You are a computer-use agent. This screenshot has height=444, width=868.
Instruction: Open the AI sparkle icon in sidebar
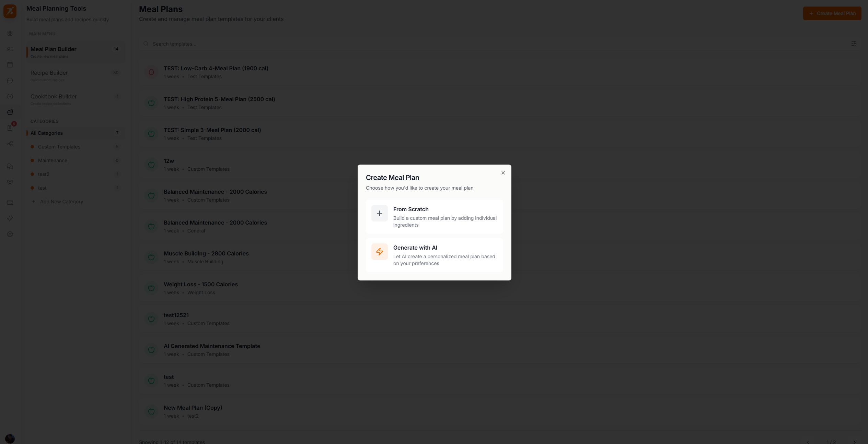coord(10,218)
